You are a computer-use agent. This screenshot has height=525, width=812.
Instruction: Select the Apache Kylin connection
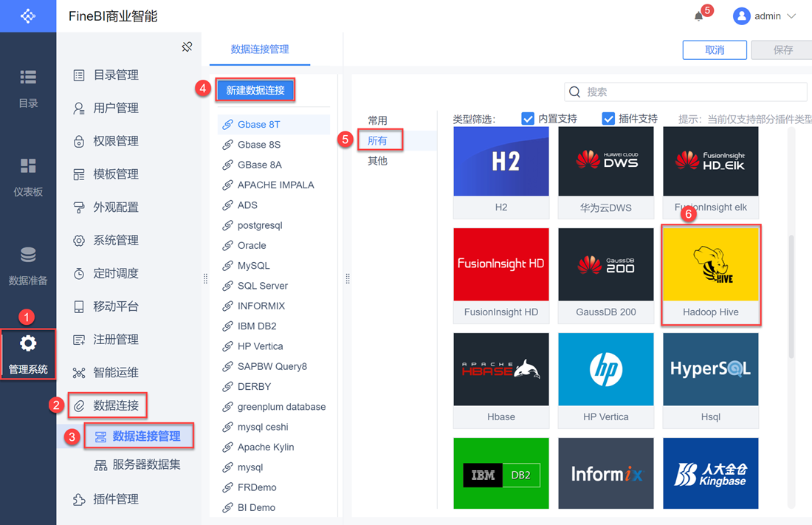point(273,447)
